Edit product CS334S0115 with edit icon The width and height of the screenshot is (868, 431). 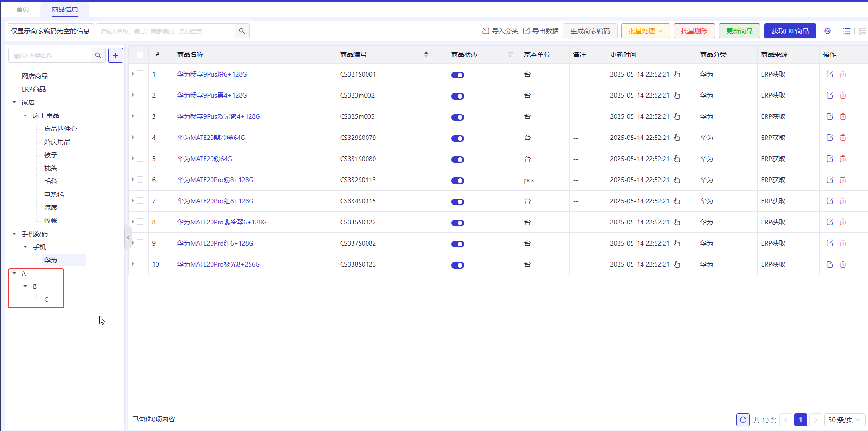[x=830, y=201]
